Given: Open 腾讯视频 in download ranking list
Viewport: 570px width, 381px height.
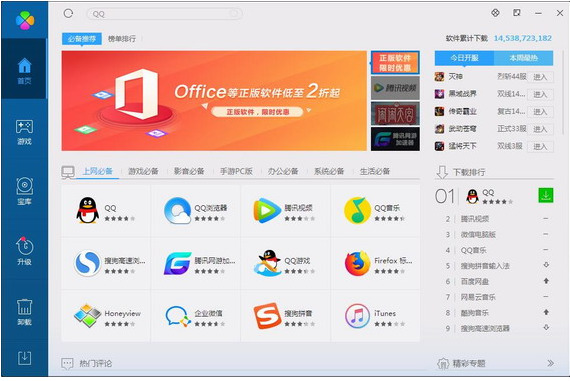Looking at the screenshot, I should click(475, 218).
